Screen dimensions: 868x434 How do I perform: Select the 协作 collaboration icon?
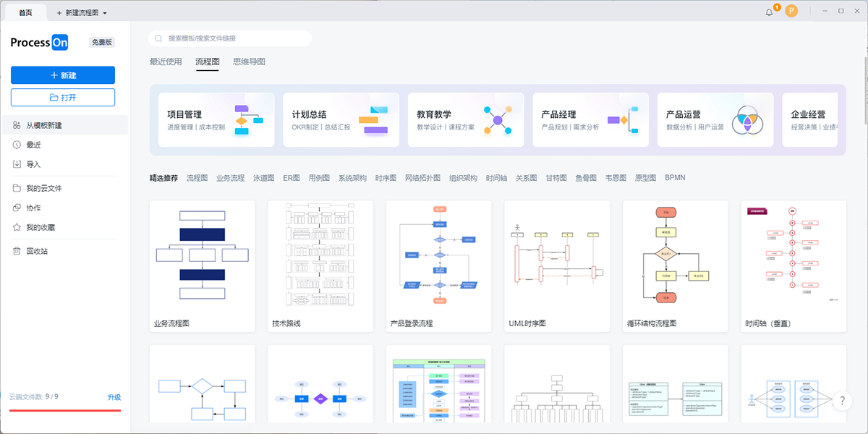pyautogui.click(x=16, y=208)
